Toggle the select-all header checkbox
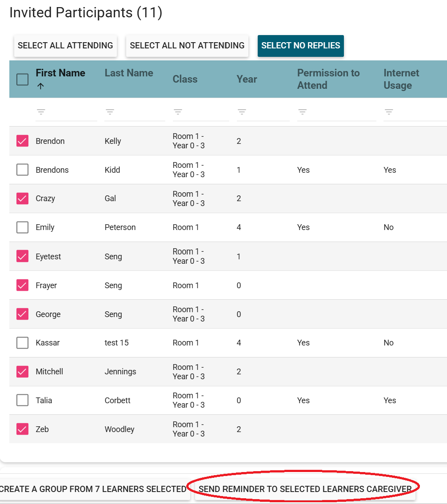 (x=22, y=79)
